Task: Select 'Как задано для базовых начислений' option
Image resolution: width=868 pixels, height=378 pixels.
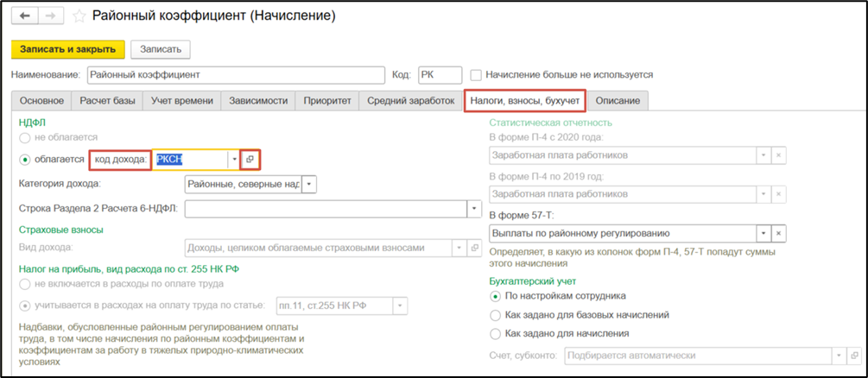Action: click(495, 315)
